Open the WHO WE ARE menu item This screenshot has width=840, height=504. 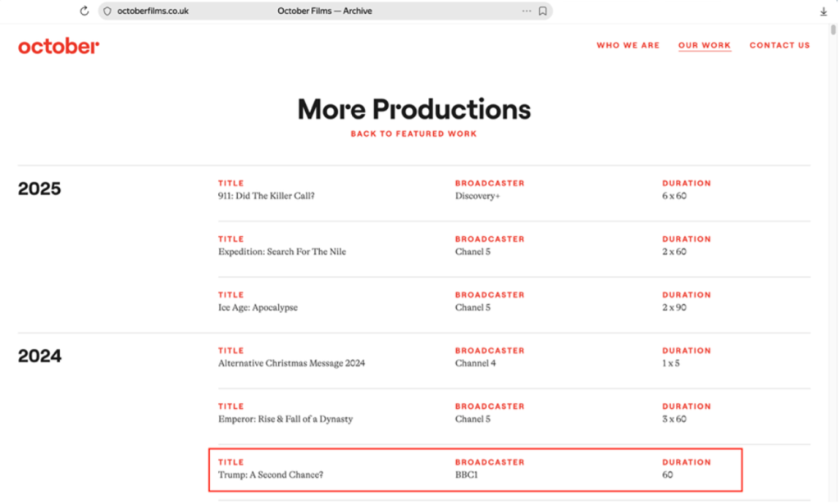[x=628, y=45]
